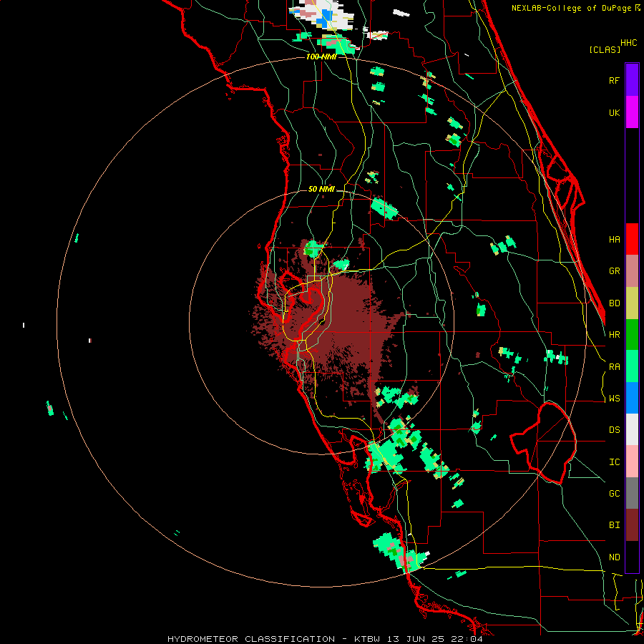Click the 50 NMI range ring label

pos(321,189)
